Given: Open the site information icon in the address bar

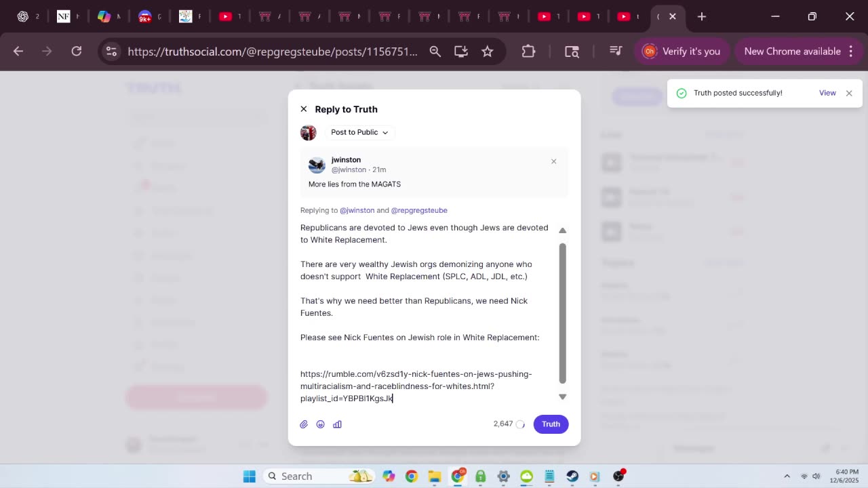Looking at the screenshot, I should coord(112,52).
